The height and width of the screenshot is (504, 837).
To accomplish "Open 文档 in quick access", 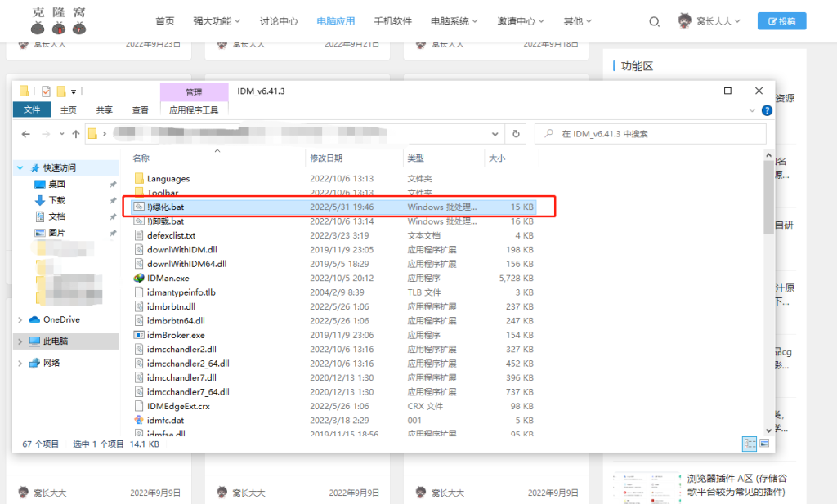I will [57, 216].
